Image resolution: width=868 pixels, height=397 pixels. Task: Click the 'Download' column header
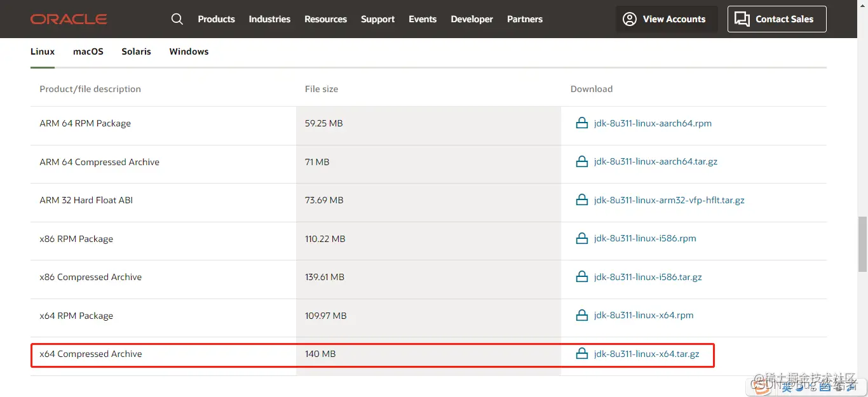point(592,89)
